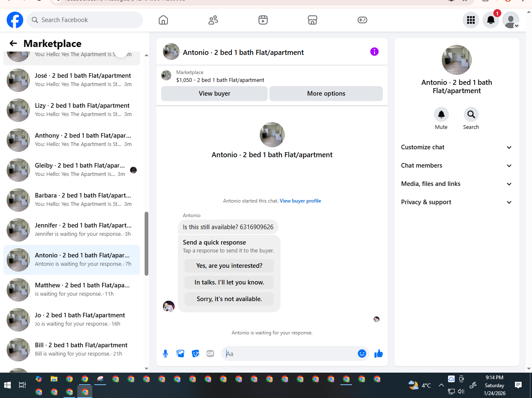Show hidden system tray icons chevron
The width and height of the screenshot is (532, 398).
pos(441,386)
